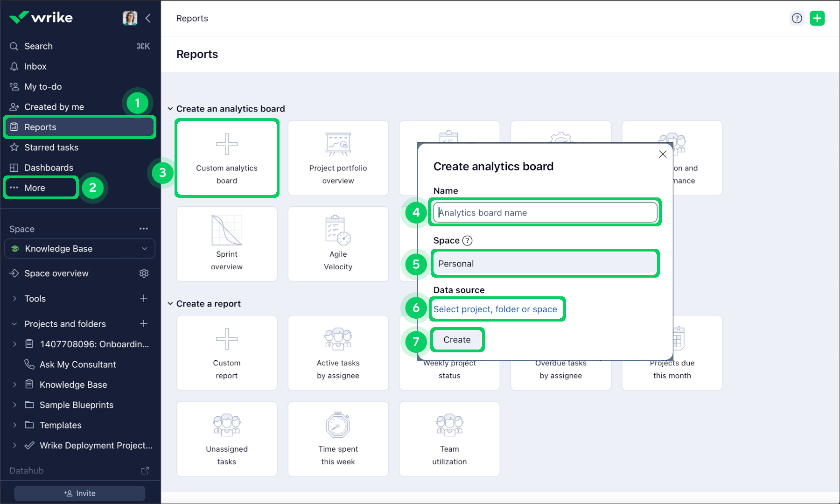Click the Analytics board name field
Viewport: 840px width, 504px height.
(545, 213)
